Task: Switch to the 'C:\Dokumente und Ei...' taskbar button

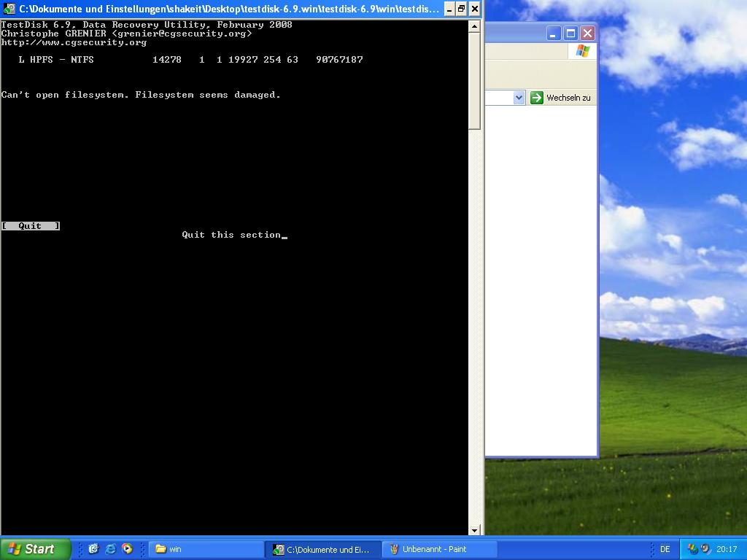Action: 323,549
